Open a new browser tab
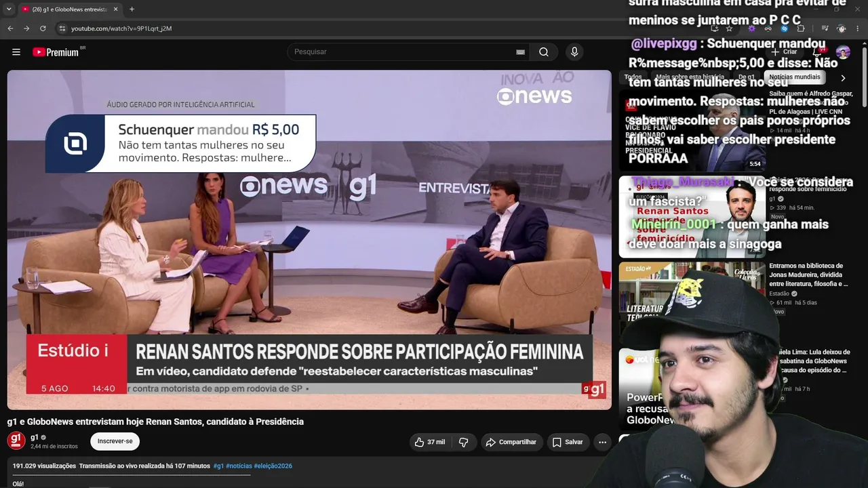 132,9
